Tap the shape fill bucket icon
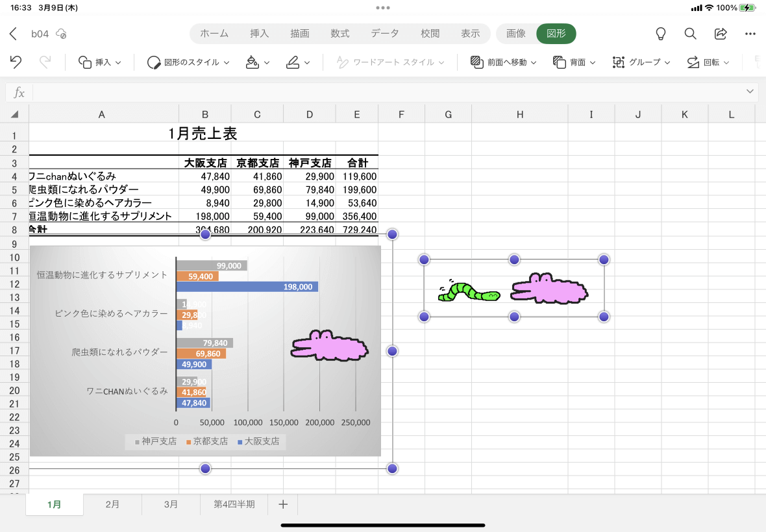Screen dimensions: 766x532 coord(252,62)
